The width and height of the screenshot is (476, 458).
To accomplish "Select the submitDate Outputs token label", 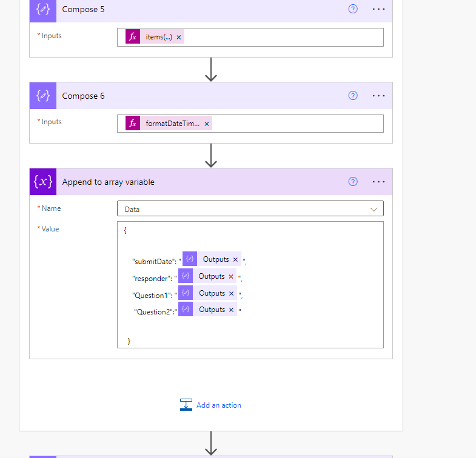I will [x=216, y=259].
